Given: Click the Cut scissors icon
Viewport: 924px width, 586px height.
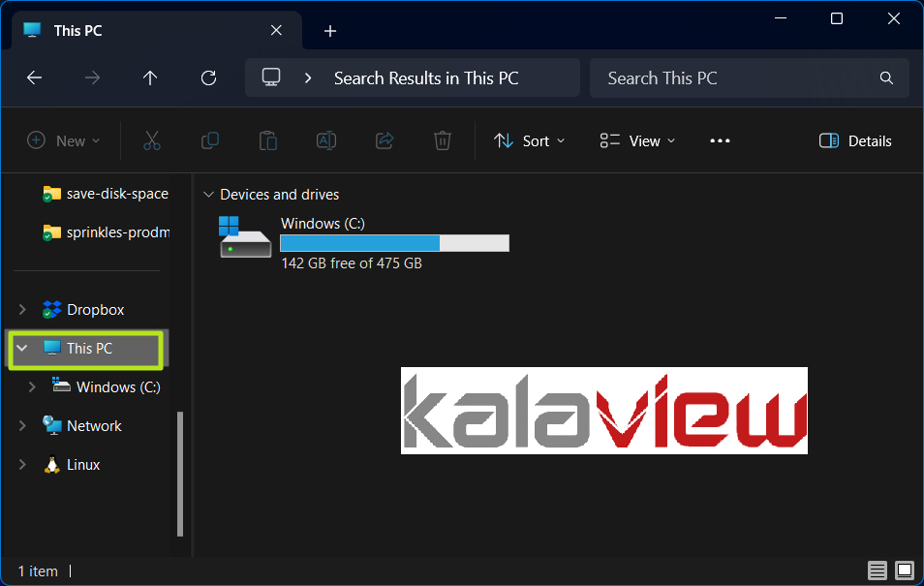Looking at the screenshot, I should (152, 140).
